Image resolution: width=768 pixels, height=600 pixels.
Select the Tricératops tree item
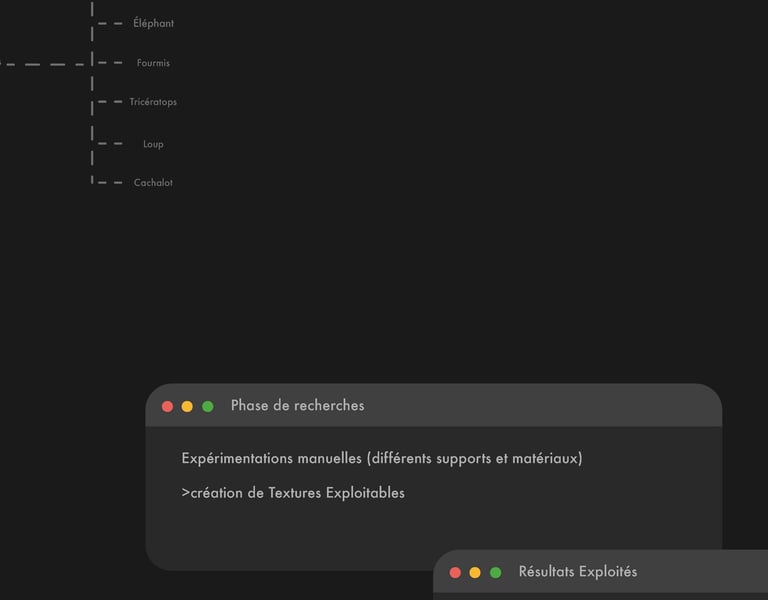click(153, 102)
